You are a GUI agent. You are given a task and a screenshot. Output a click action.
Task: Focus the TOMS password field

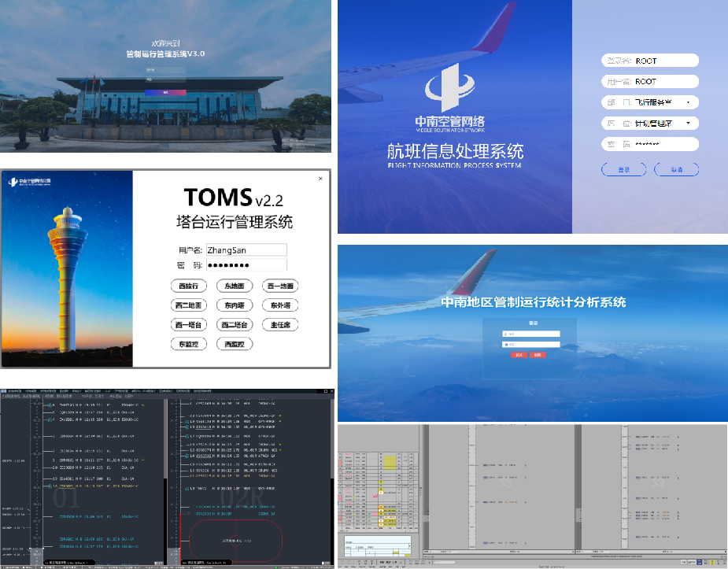click(x=246, y=265)
